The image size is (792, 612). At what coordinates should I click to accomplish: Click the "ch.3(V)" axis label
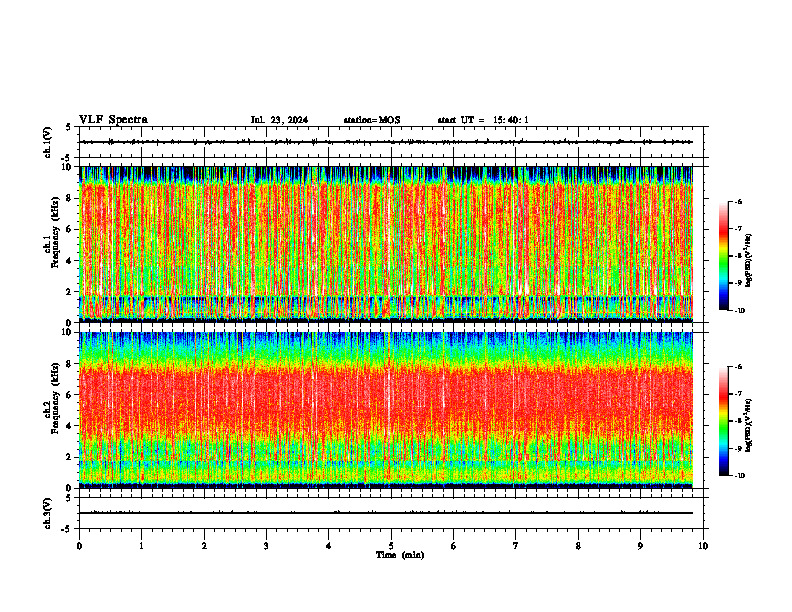click(x=48, y=513)
